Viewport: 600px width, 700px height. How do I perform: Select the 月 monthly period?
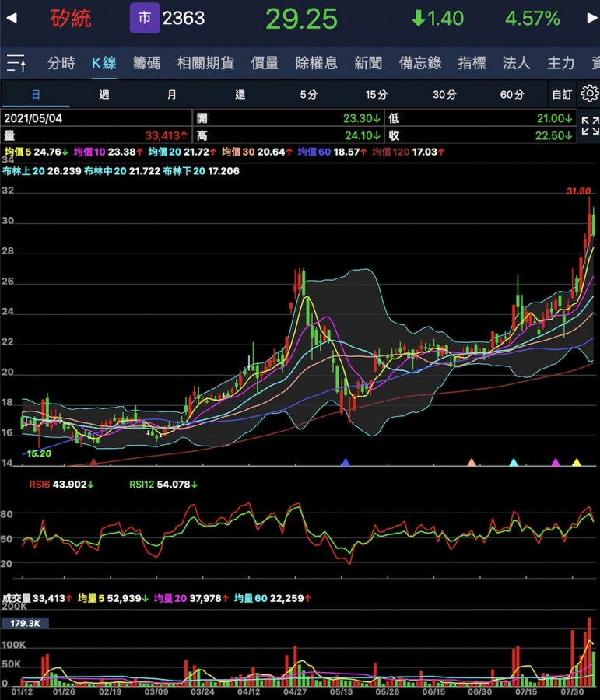pyautogui.click(x=172, y=95)
